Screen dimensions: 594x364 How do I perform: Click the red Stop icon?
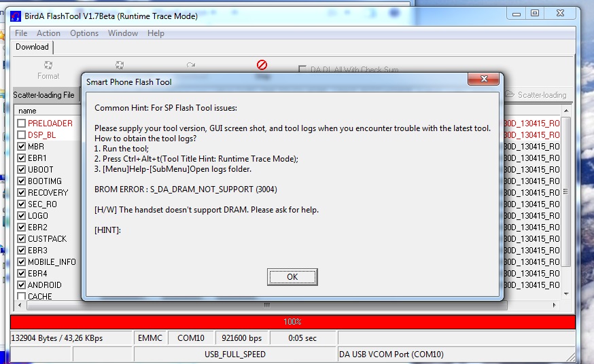click(262, 65)
